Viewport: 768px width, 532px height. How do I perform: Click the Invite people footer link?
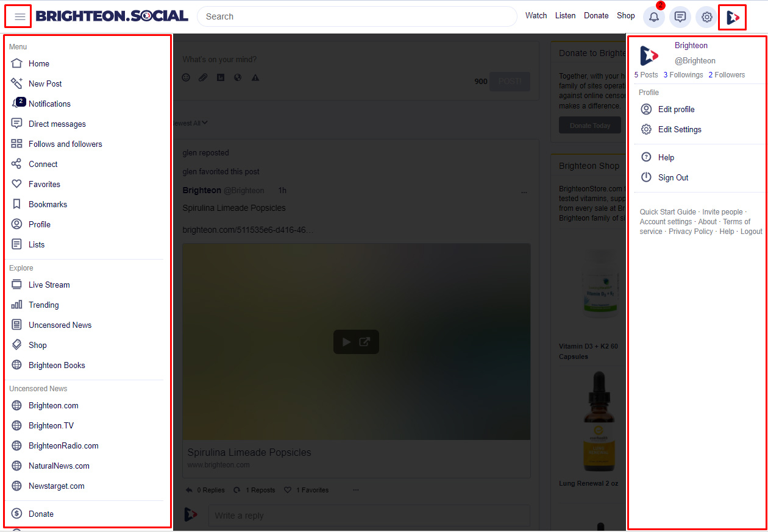click(x=722, y=212)
